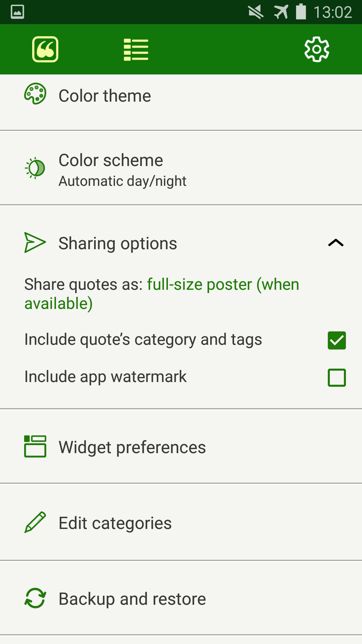The width and height of the screenshot is (362, 644).
Task: Tap the Include app watermark label
Action: coord(105,377)
